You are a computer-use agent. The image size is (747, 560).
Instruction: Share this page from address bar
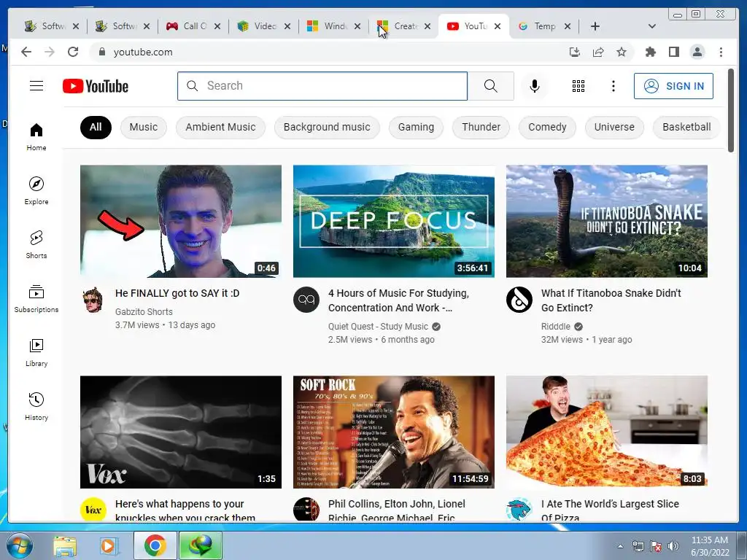point(598,52)
